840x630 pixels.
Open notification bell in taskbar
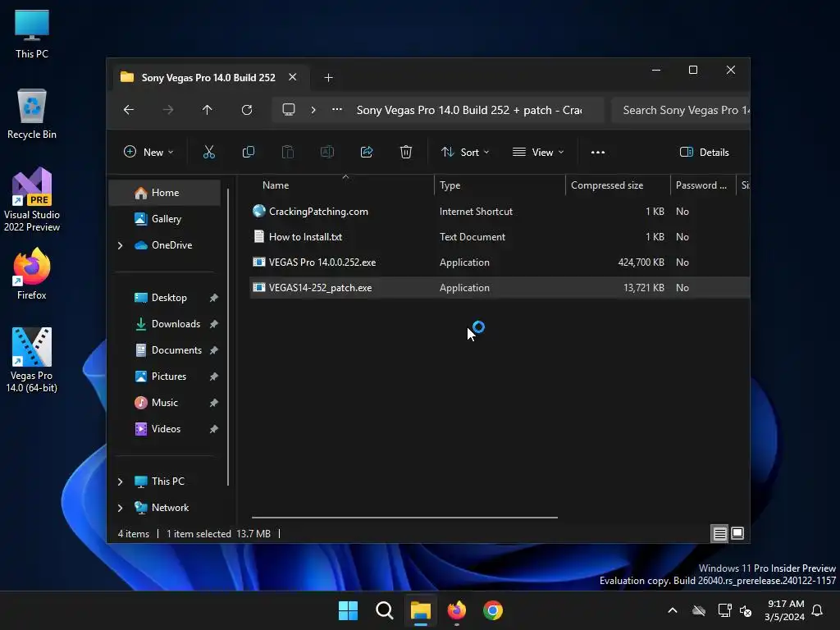(x=818, y=610)
